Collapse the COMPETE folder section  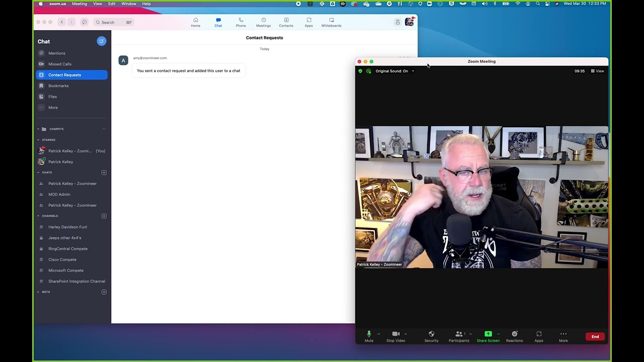click(x=38, y=129)
